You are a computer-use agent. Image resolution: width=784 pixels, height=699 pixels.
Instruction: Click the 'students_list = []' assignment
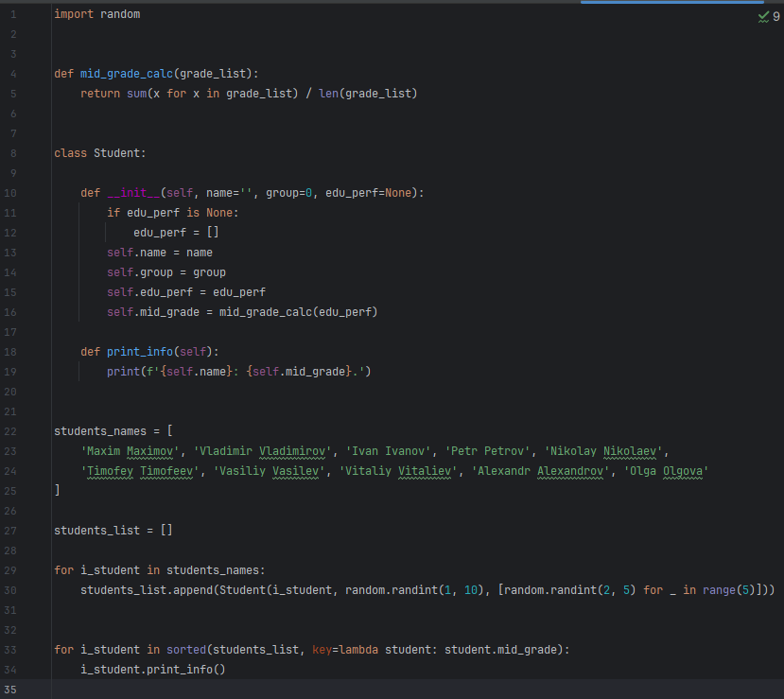113,530
